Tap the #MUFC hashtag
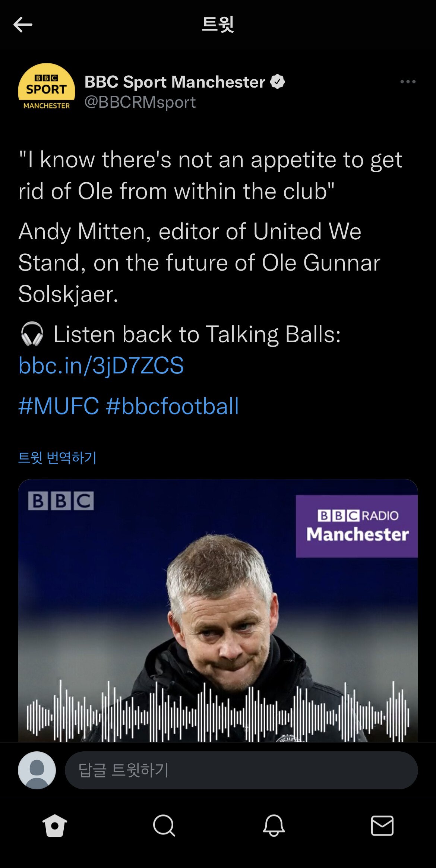 59,406
